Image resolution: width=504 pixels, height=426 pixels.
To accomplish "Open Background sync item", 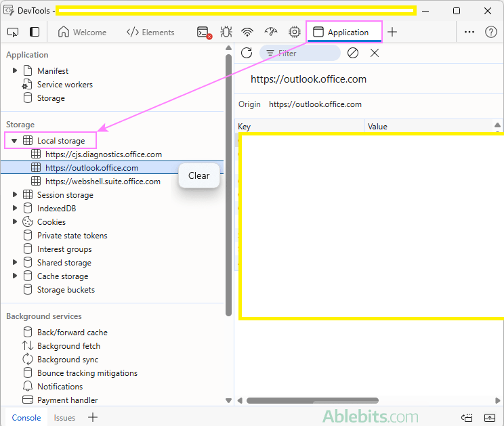I will pyautogui.click(x=68, y=359).
